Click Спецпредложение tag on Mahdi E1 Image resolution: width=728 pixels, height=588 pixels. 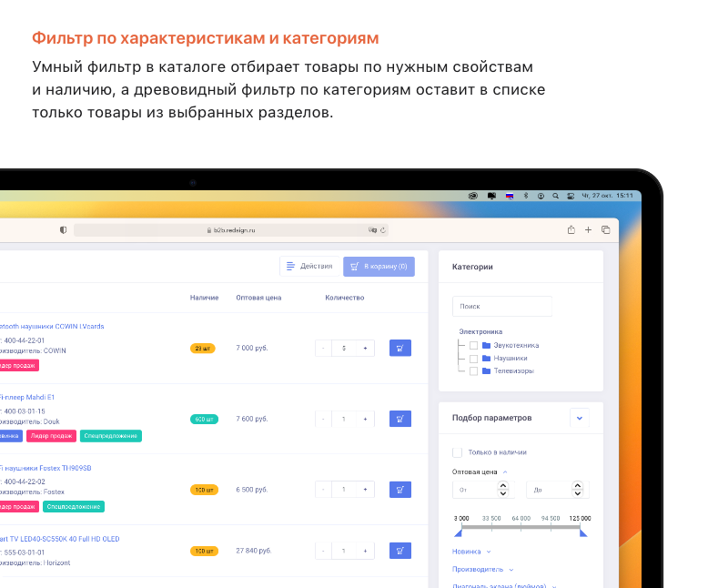click(x=110, y=436)
